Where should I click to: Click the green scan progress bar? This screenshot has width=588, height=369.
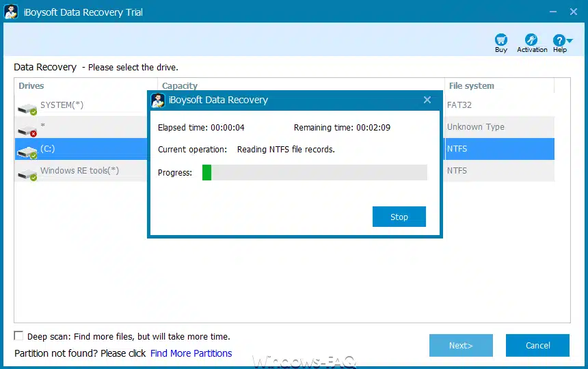pos(315,173)
